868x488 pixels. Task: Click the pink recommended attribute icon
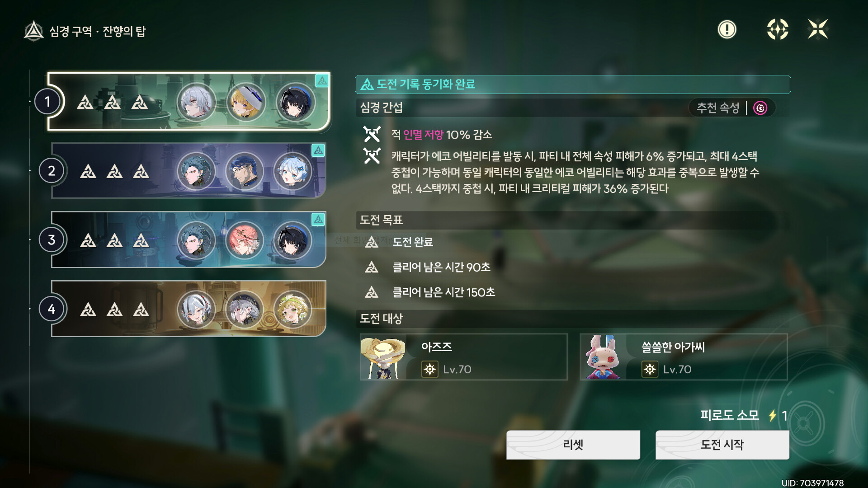coord(760,108)
